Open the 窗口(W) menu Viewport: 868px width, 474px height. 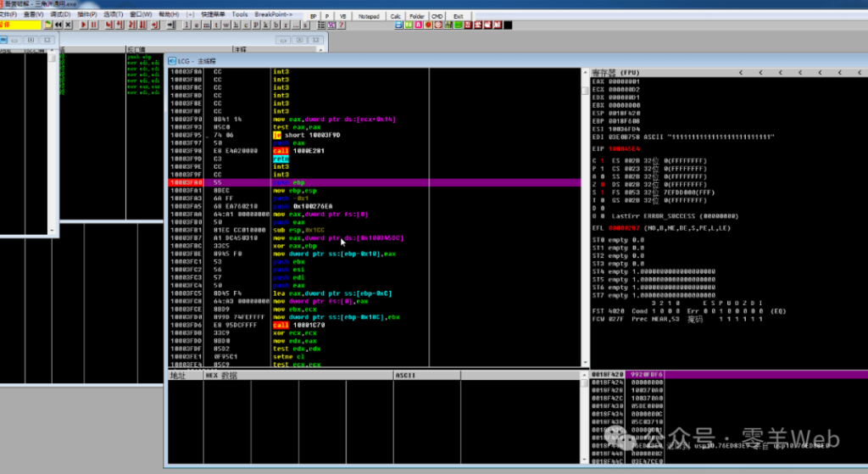pos(141,14)
